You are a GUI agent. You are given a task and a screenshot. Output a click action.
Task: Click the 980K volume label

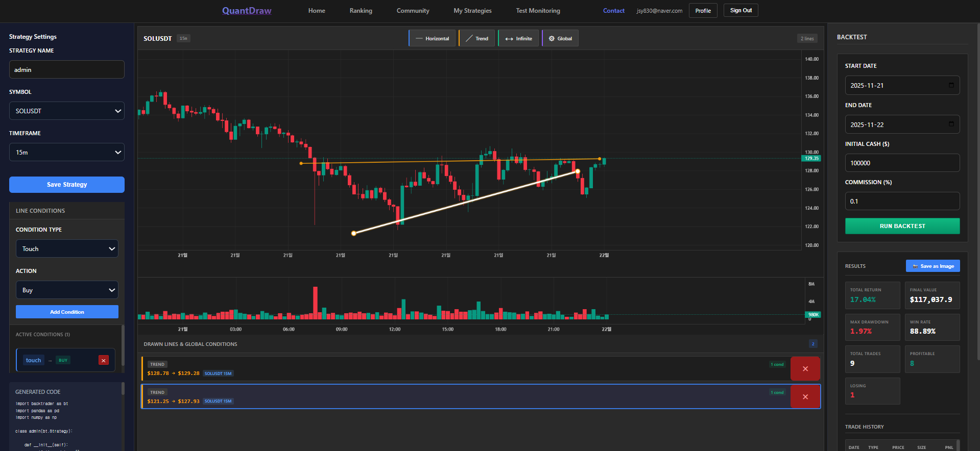[814, 315]
